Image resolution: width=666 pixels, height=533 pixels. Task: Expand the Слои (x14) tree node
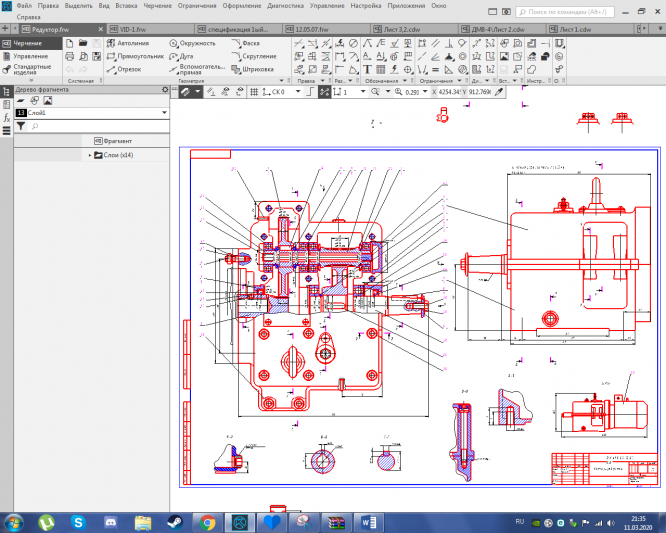90,155
